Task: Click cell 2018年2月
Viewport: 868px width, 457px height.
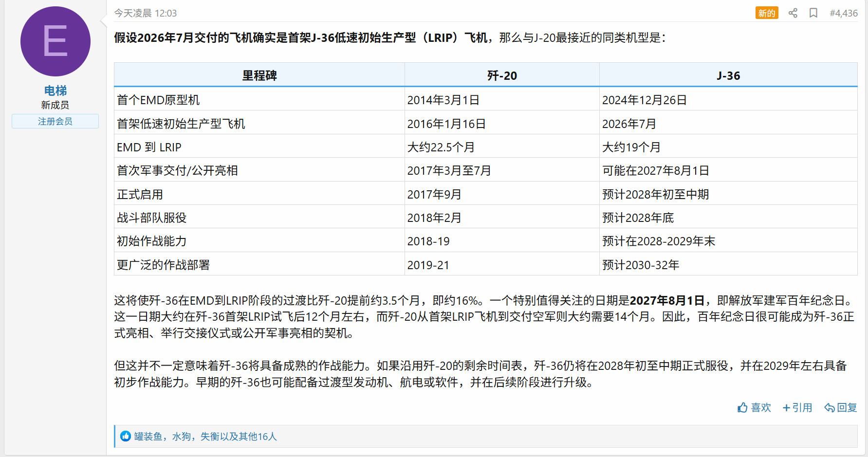Action: pos(502,218)
